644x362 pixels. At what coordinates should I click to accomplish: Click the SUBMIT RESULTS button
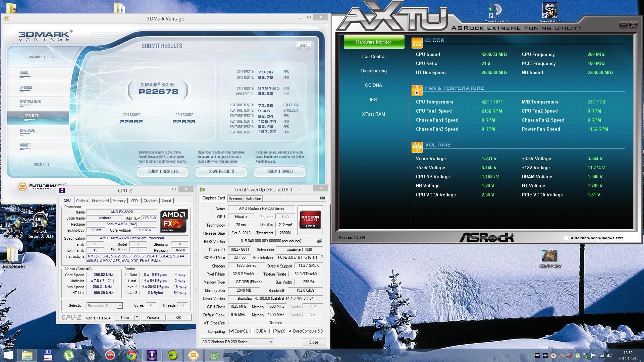[163, 171]
